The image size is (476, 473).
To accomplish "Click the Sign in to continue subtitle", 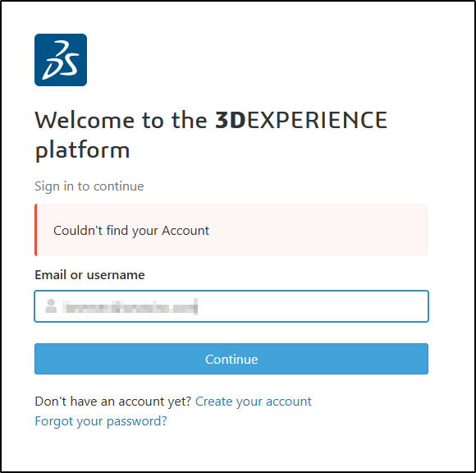I will (89, 186).
